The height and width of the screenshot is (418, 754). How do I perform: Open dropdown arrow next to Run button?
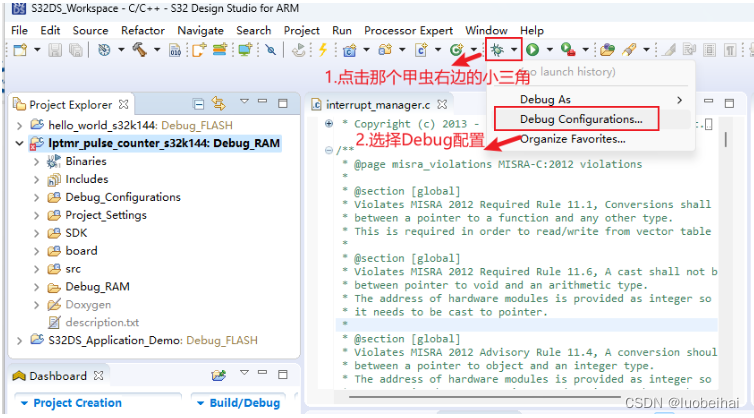click(x=549, y=50)
